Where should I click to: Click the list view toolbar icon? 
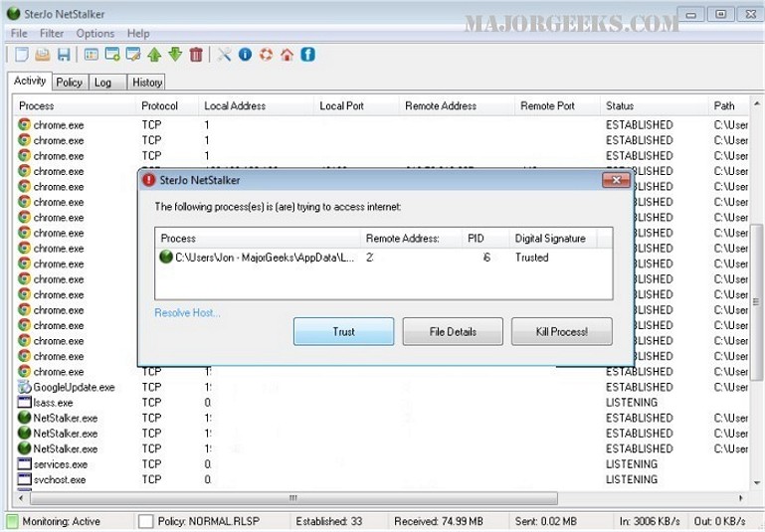coord(92,54)
